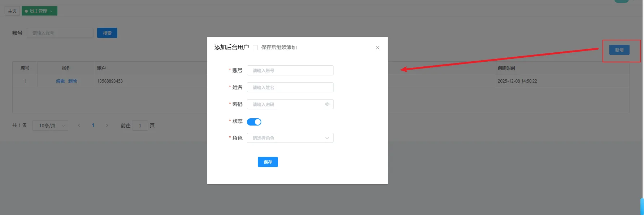This screenshot has height=215, width=644.
Task: Open the 请选择角色 dropdown
Action: coord(290,138)
